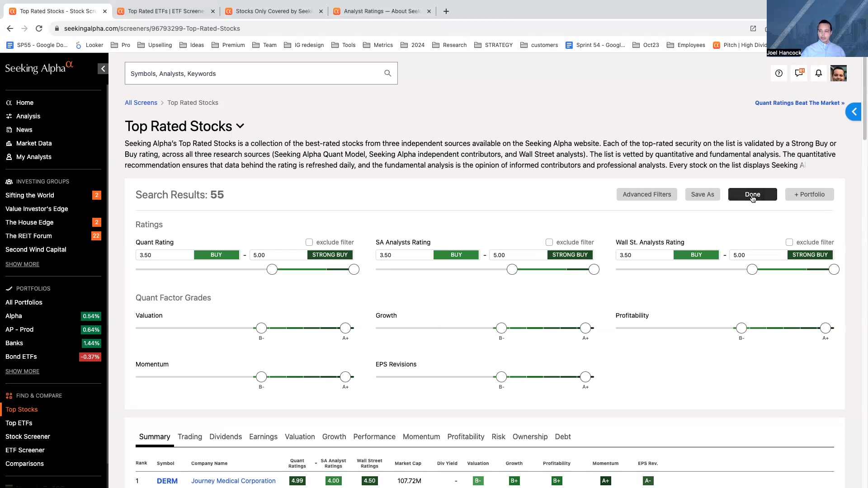Open the Ownership table tab
The width and height of the screenshot is (868, 488).
click(x=530, y=437)
